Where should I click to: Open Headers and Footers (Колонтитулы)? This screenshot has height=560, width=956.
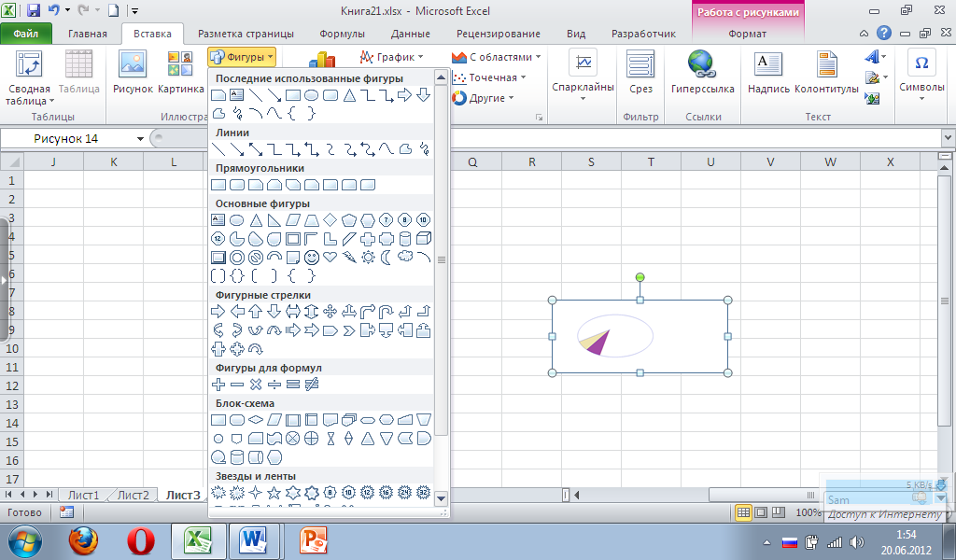826,72
